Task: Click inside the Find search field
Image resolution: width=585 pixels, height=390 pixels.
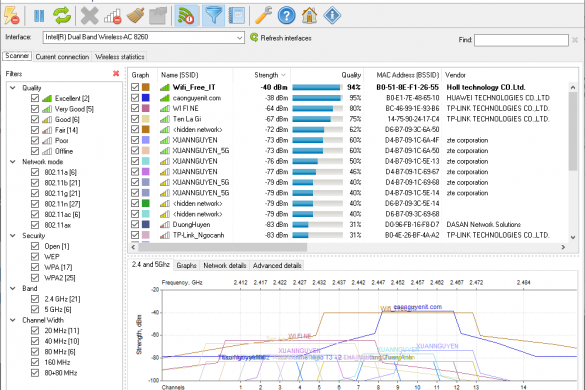Action: point(521,40)
